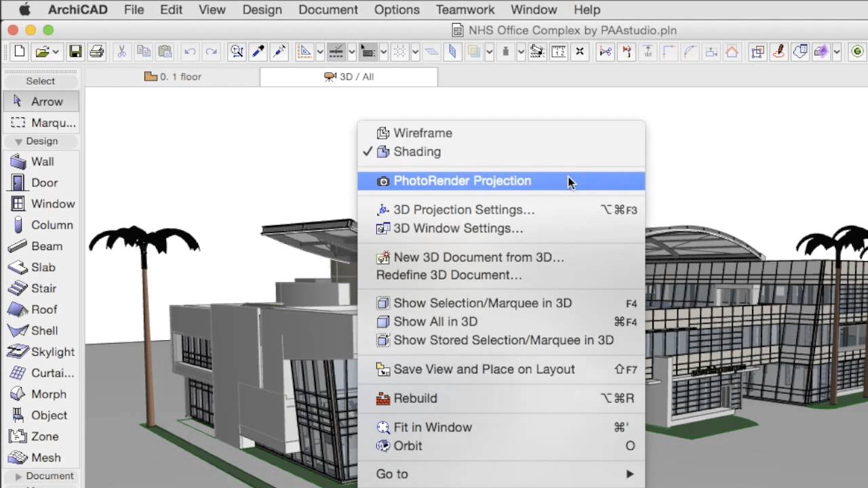The height and width of the screenshot is (488, 868).
Task: Click the Find and Select icon
Action: 237,52
